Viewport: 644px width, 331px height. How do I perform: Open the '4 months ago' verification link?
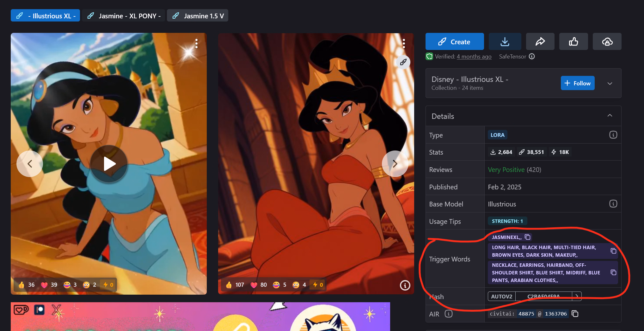pos(474,57)
